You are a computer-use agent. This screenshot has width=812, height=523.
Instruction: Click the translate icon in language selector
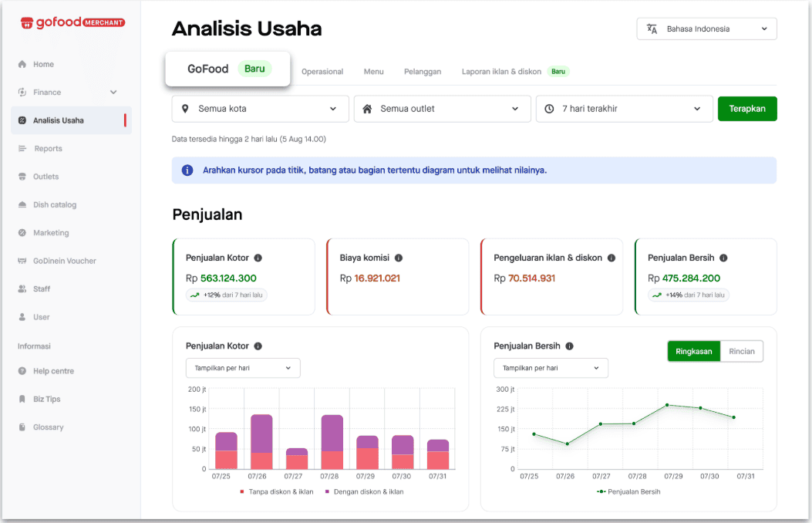pyautogui.click(x=652, y=29)
